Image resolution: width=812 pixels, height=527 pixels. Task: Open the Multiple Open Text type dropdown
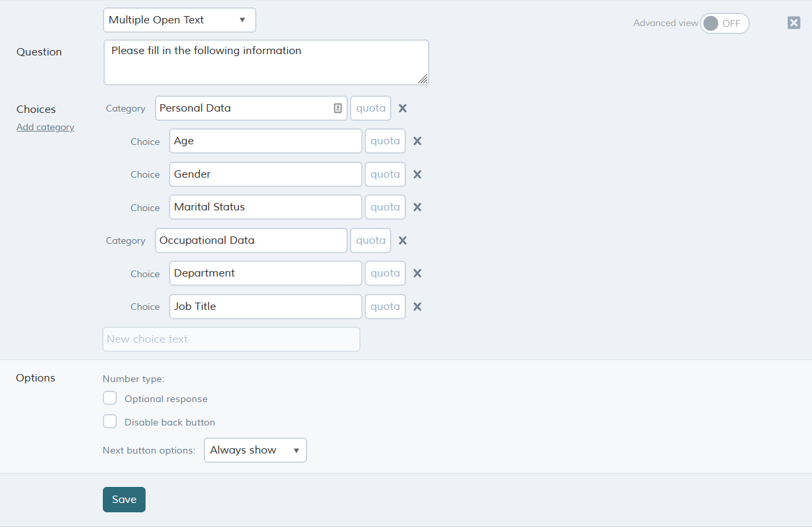point(179,20)
